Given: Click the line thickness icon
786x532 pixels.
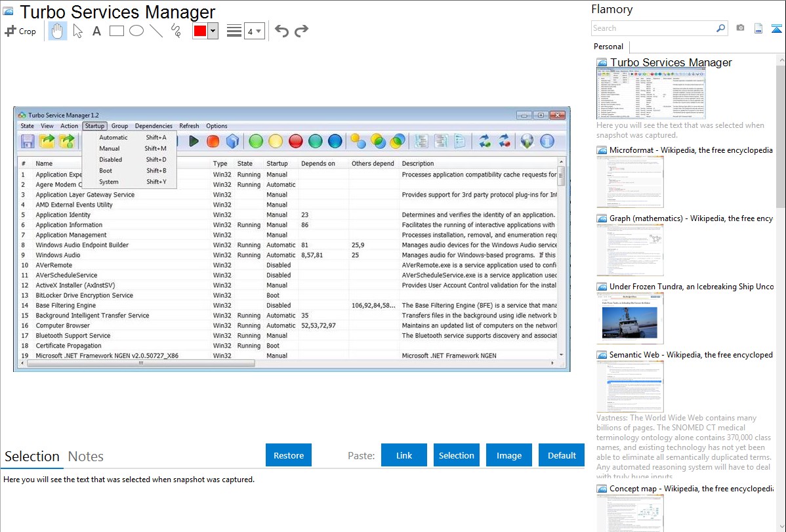Looking at the screenshot, I should click(234, 31).
